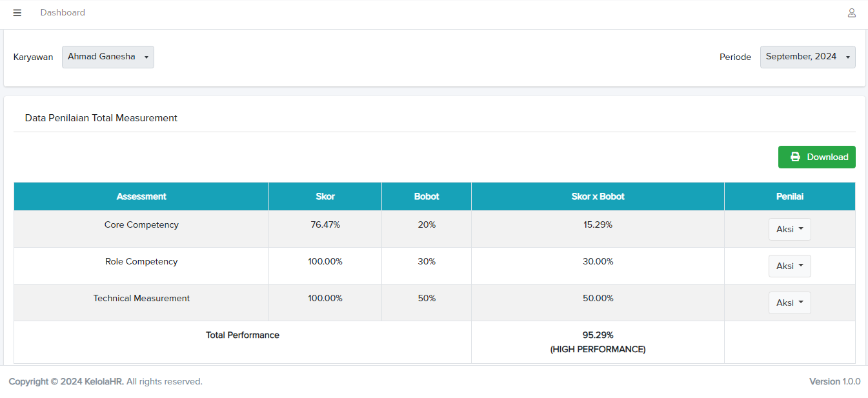This screenshot has width=868, height=398.
Task: Go to the Dashboard breadcrumb
Action: tap(63, 13)
